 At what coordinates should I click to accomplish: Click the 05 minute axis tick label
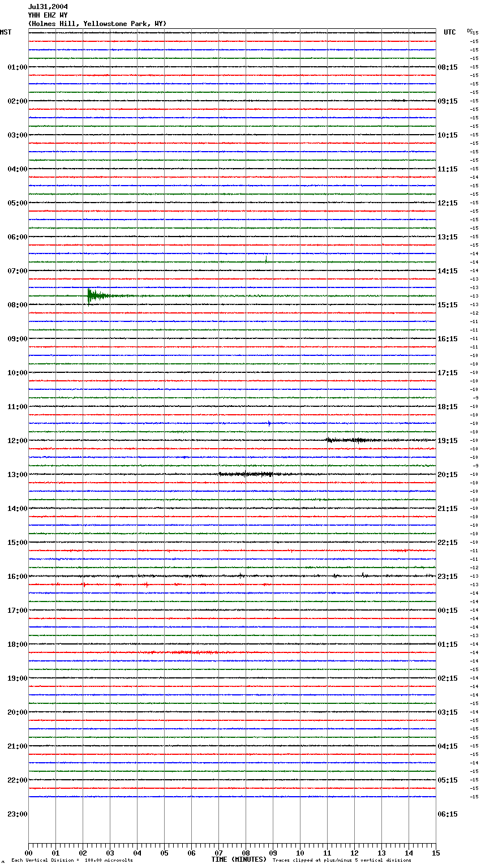(164, 853)
